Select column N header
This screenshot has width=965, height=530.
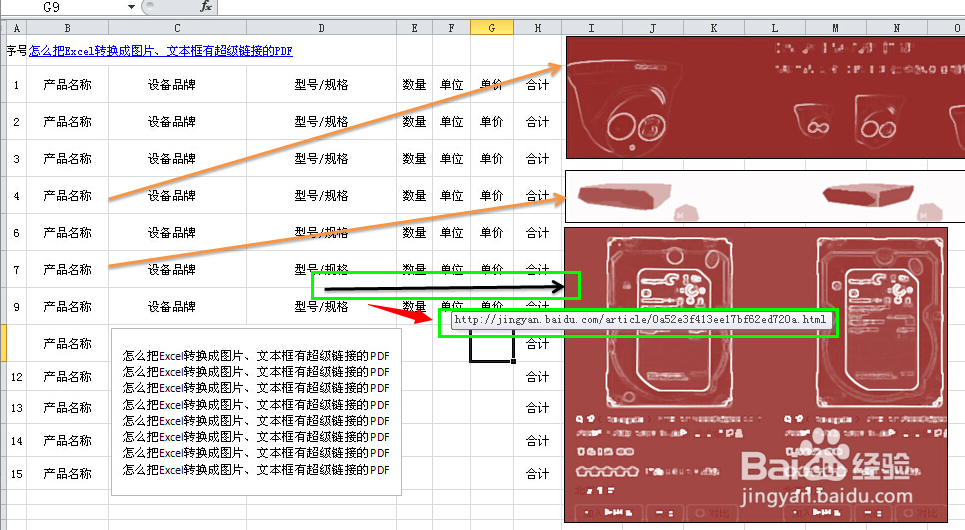(x=896, y=28)
